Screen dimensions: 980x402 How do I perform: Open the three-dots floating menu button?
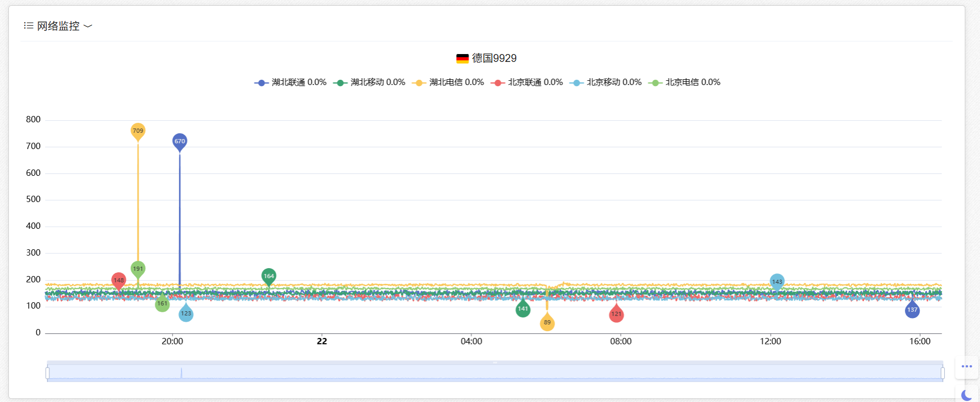coord(966,366)
